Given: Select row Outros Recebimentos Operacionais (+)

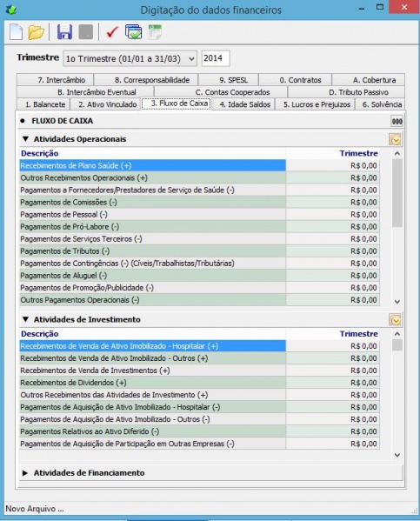Looking at the screenshot, I should [199, 177].
